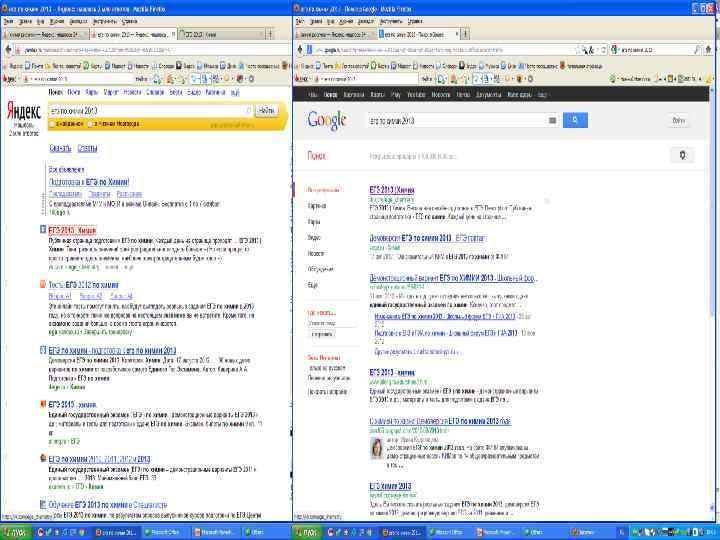Open the on-screen keyboard icon in Google search box
Viewport: 720px width, 540px height.
click(x=552, y=120)
